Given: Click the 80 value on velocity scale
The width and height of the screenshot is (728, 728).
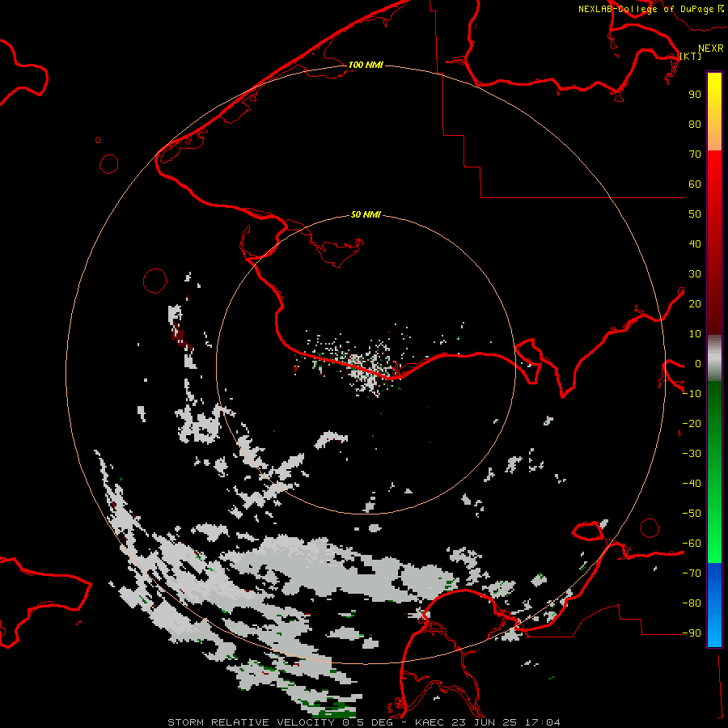Looking at the screenshot, I should tap(695, 124).
